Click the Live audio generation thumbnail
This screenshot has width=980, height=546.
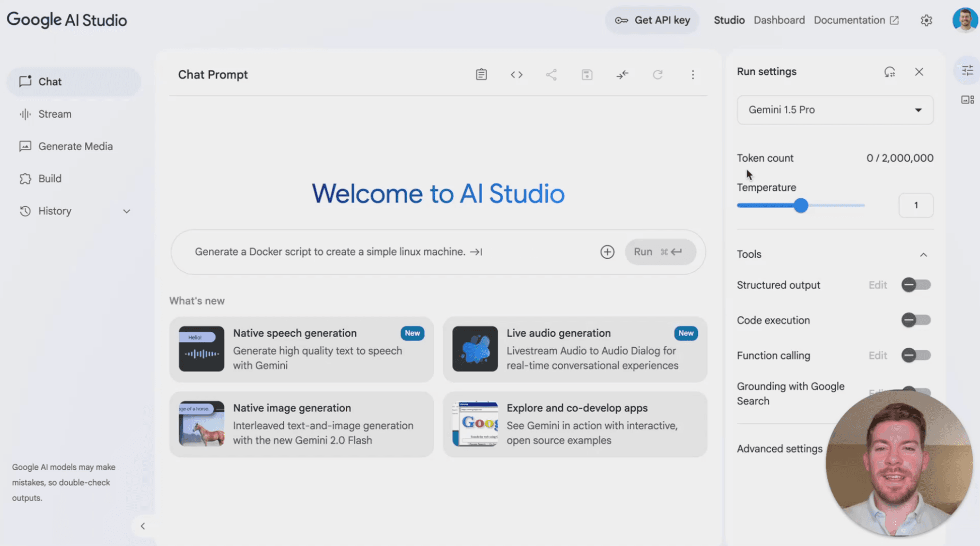click(475, 349)
